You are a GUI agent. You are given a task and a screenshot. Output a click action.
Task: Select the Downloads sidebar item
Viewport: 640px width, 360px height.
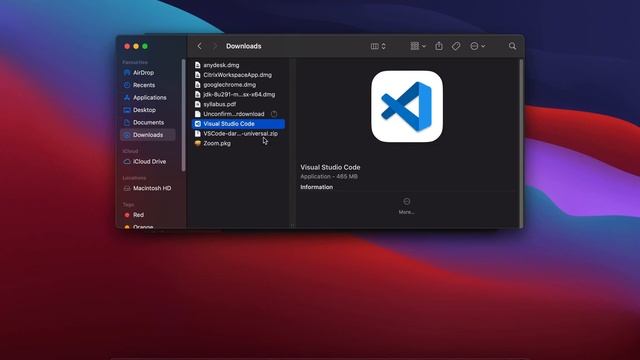pyautogui.click(x=148, y=135)
